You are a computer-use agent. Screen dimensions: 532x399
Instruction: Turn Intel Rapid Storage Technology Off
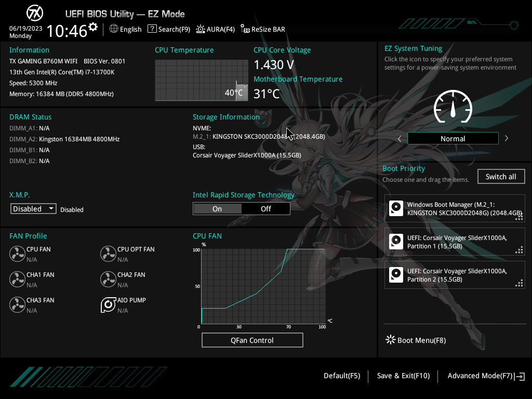click(265, 209)
